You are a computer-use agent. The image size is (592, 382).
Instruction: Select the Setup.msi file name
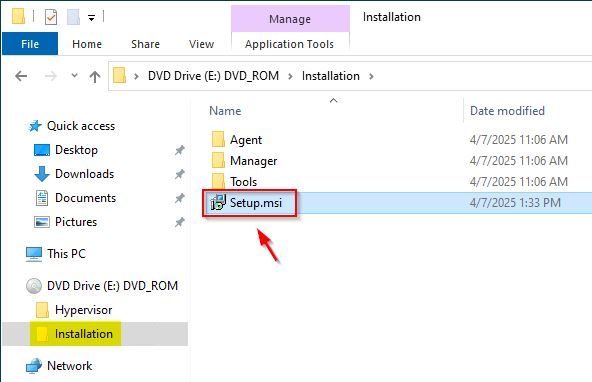(256, 203)
